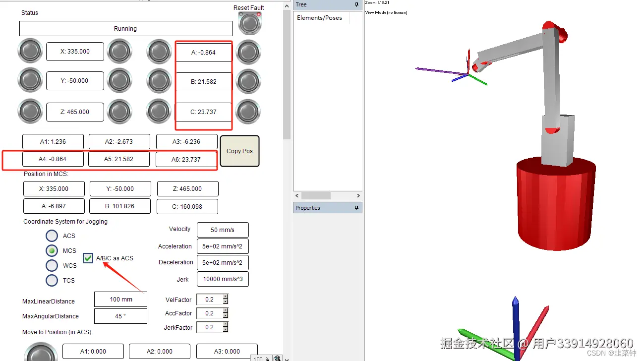644x361 pixels.
Task: Select the MCS coordinate system radio
Action: click(x=52, y=250)
